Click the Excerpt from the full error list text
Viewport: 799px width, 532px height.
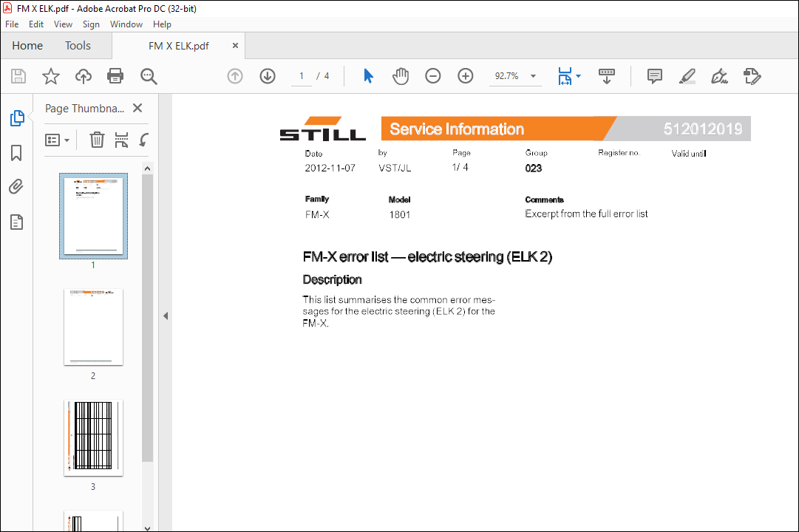(586, 214)
